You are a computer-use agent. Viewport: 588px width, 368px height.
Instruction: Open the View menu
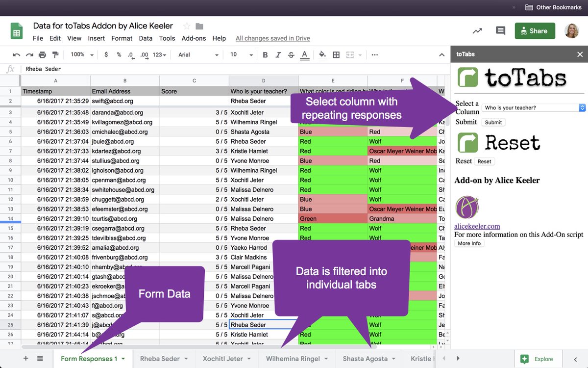point(74,38)
